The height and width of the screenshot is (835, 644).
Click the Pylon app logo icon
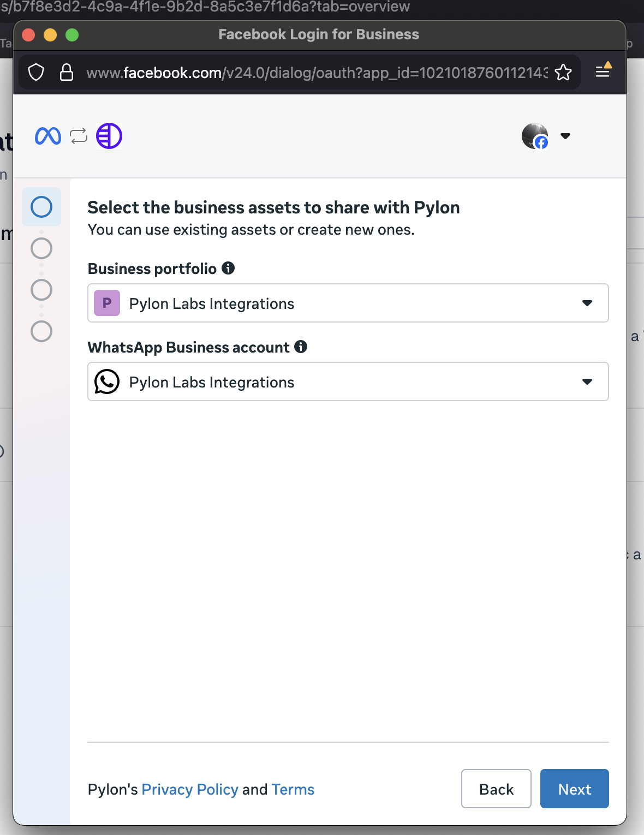click(109, 136)
